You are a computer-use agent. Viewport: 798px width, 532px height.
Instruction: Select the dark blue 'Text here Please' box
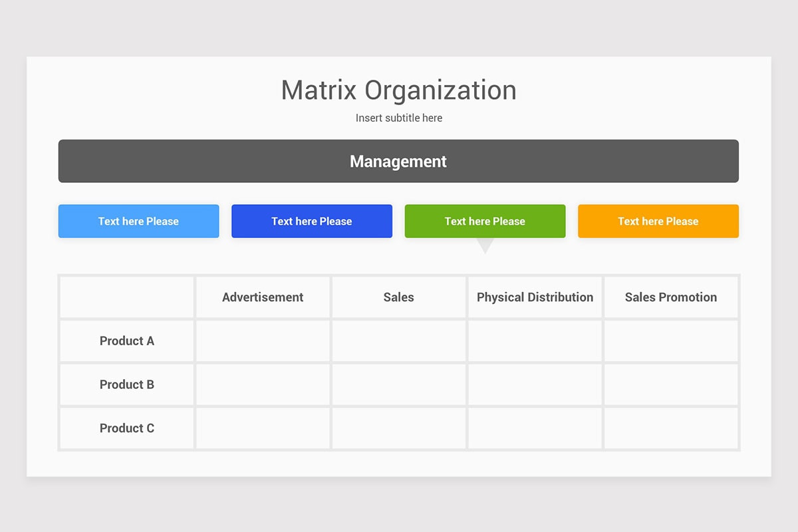click(x=312, y=221)
